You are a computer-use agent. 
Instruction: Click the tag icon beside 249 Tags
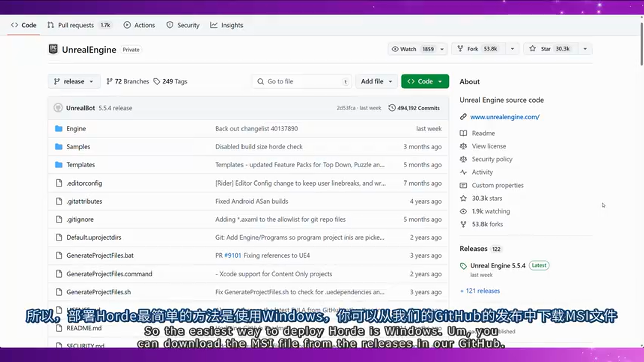coord(157,81)
